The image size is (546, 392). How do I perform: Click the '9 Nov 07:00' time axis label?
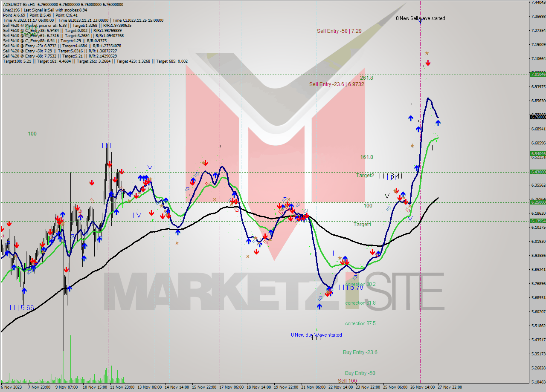click(67, 387)
